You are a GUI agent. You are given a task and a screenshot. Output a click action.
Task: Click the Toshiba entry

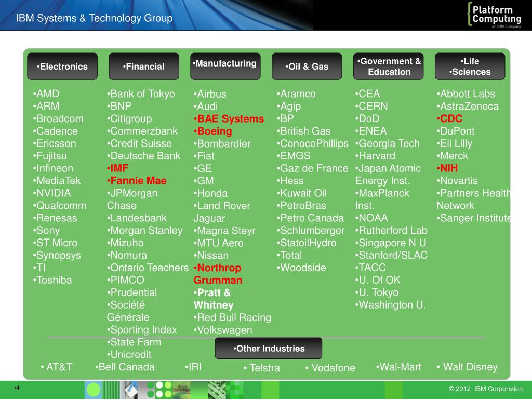pyautogui.click(x=52, y=280)
